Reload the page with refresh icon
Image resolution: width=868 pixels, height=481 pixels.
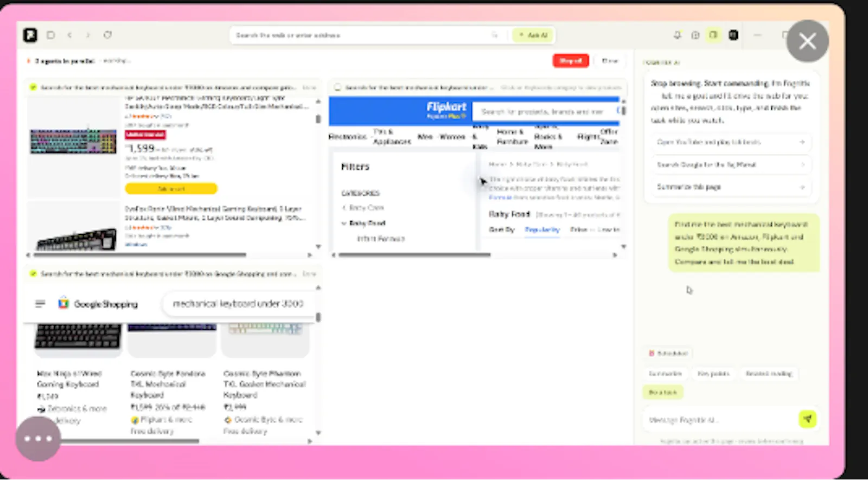108,35
